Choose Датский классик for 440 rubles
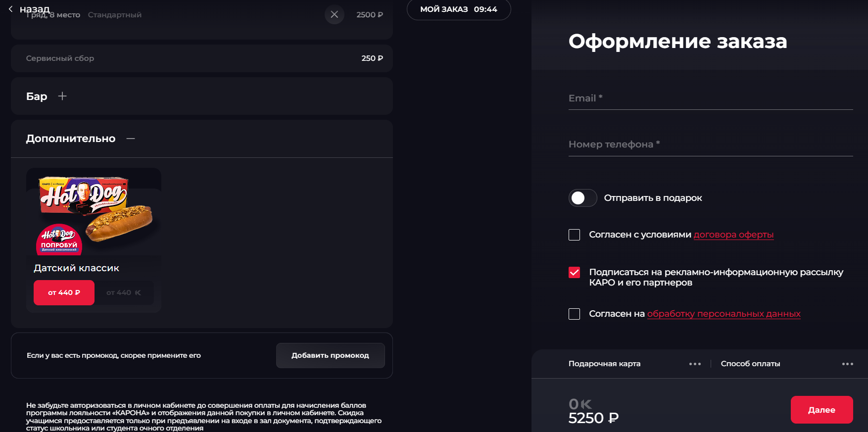The image size is (868, 432). coord(64,292)
